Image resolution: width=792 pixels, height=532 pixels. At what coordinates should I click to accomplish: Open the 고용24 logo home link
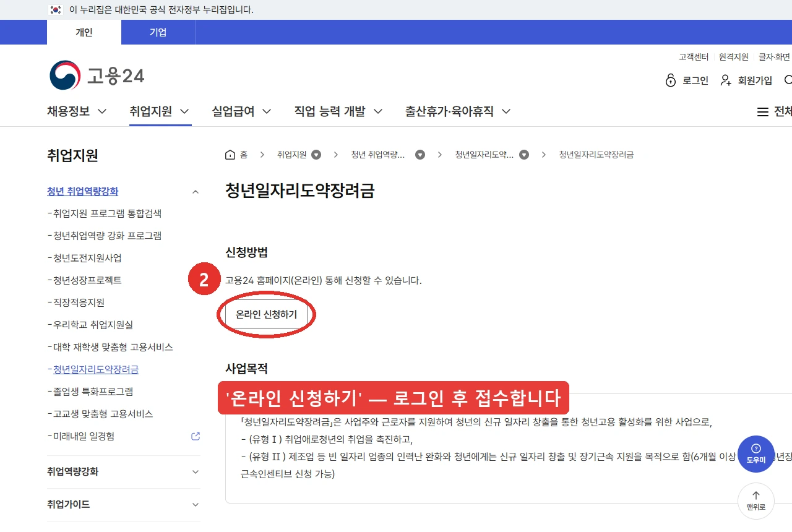pyautogui.click(x=97, y=75)
